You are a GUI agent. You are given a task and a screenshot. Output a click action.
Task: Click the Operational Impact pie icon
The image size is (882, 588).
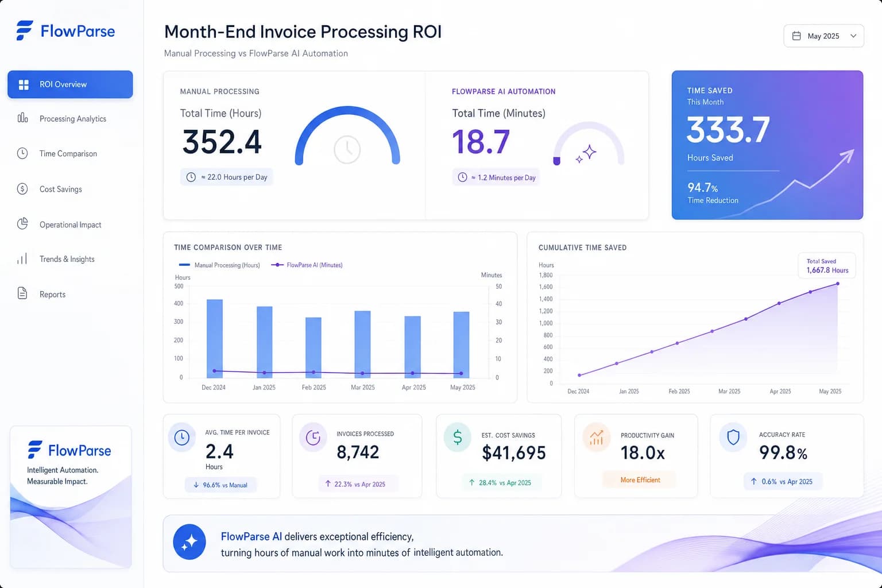click(22, 224)
